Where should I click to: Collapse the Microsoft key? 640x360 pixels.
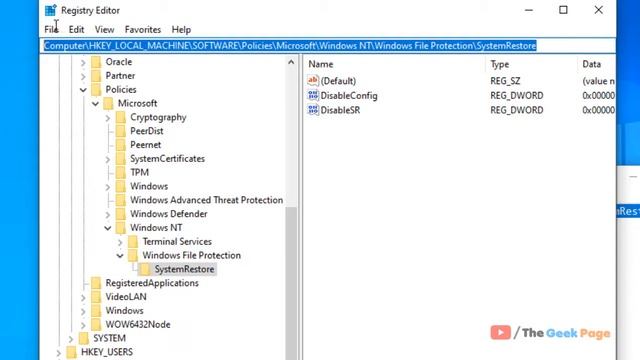(96, 104)
